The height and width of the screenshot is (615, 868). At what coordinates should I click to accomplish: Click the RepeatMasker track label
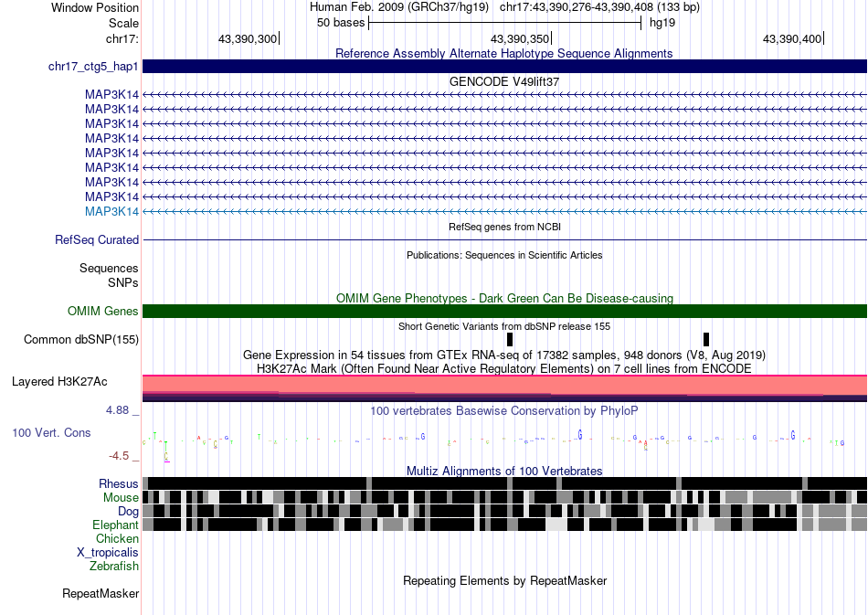(101, 593)
